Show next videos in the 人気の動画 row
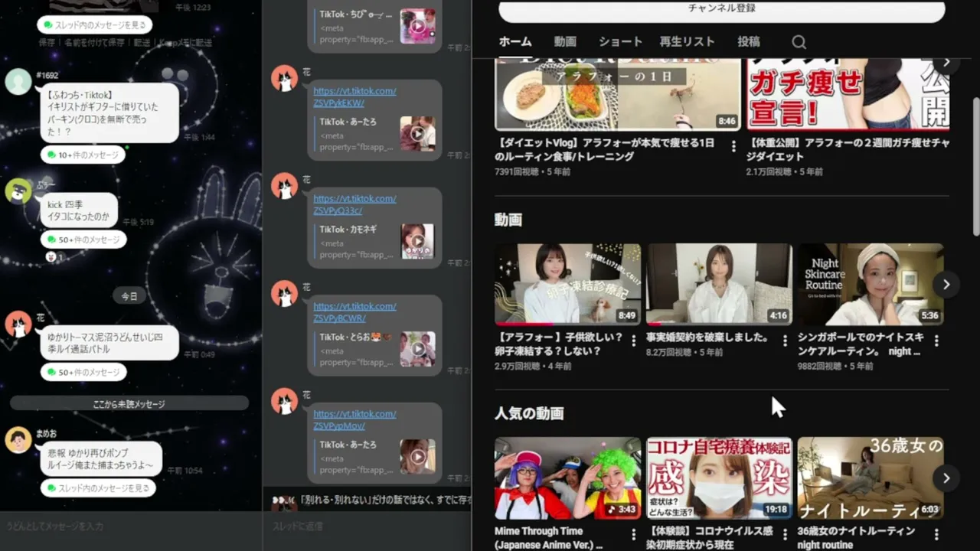This screenshot has width=980, height=551. (946, 478)
